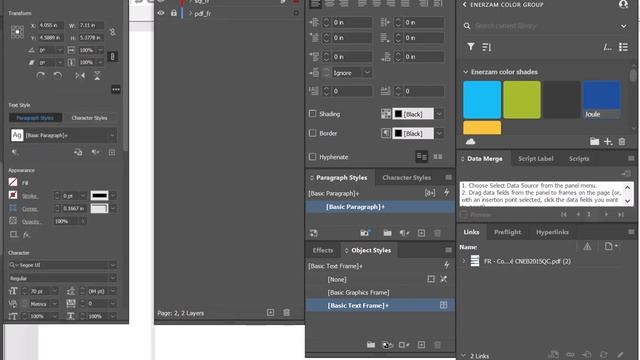Enable the Border checkbox
Screen dimensions: 640x360
(312, 133)
